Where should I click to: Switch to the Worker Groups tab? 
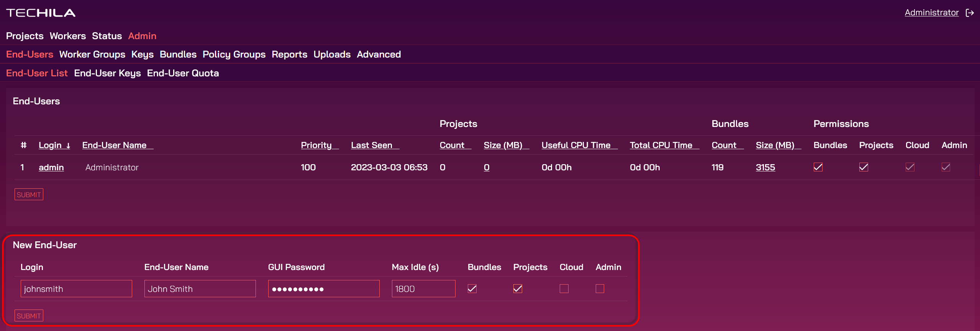click(92, 54)
